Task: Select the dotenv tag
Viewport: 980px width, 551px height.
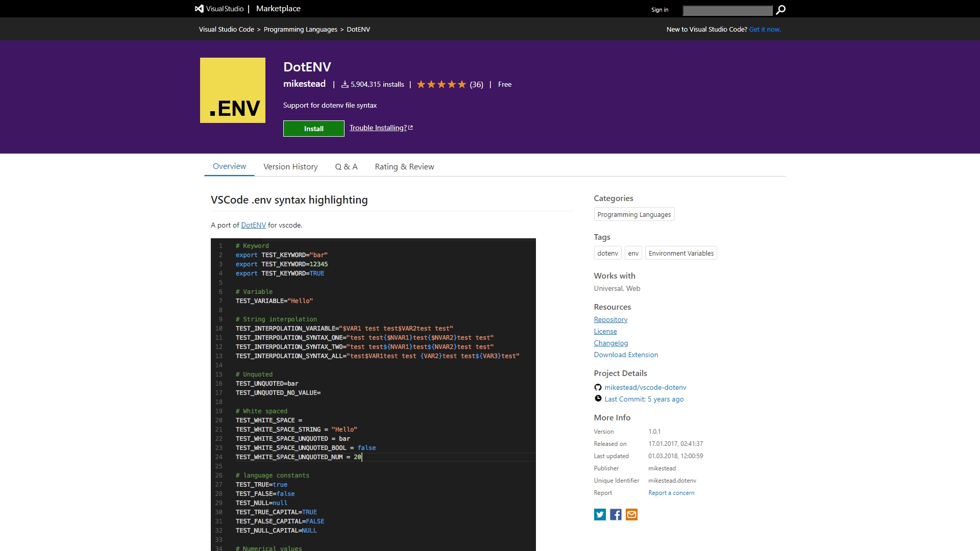Action: click(607, 253)
